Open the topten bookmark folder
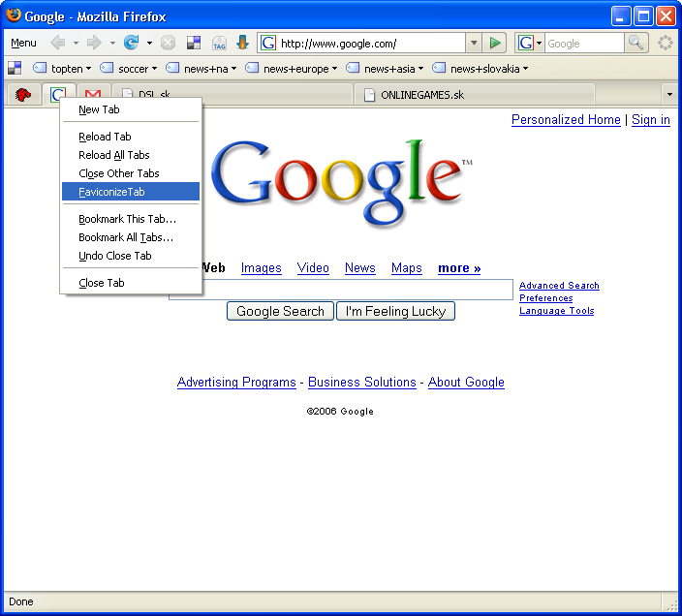Screen dimensions: 682x616 [63, 68]
